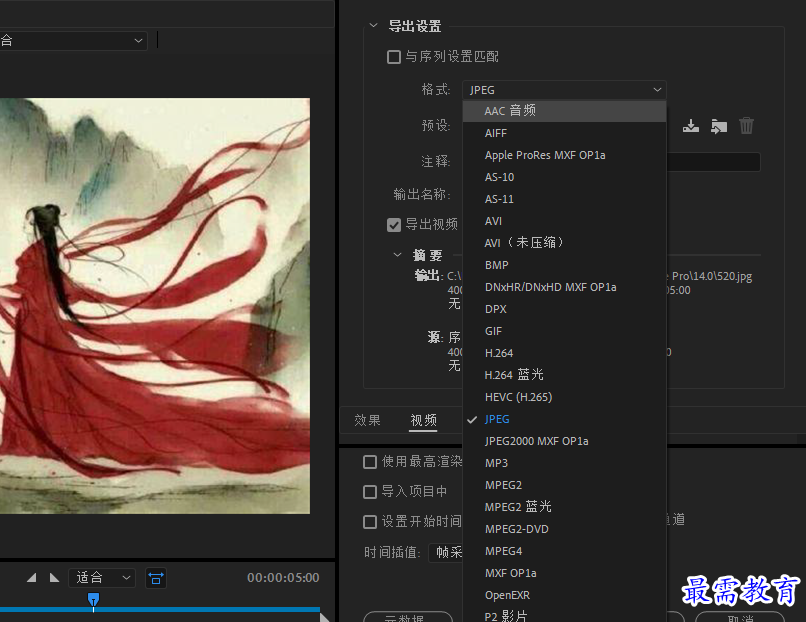This screenshot has height=622, width=806.
Task: Click the delete preset trash icon
Action: tap(746, 126)
